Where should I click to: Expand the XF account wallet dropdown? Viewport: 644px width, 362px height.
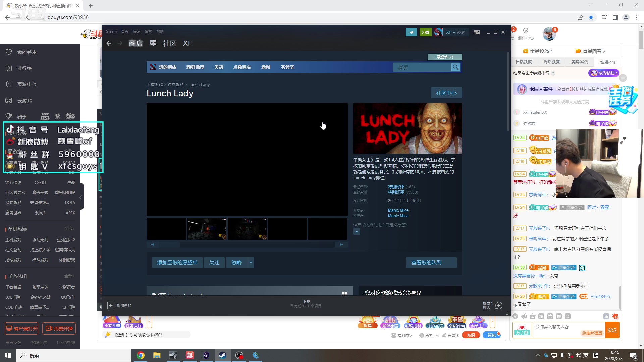[456, 32]
